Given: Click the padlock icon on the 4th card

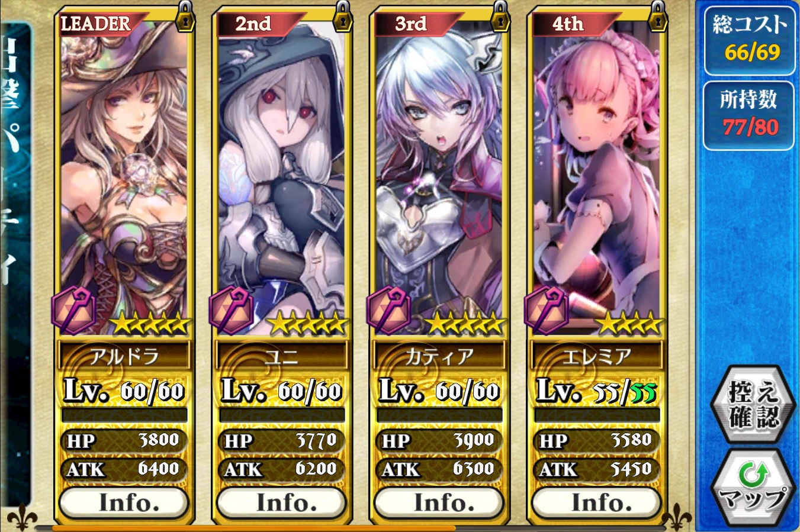Looking at the screenshot, I should tap(658, 18).
